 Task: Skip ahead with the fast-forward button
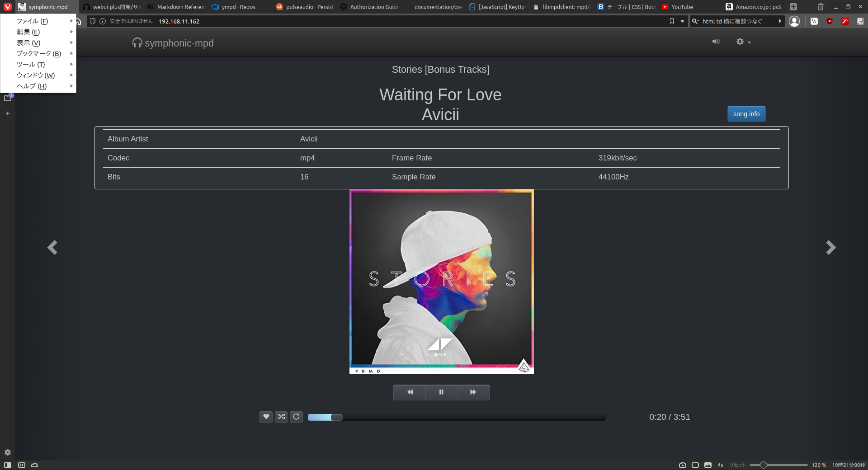(473, 392)
